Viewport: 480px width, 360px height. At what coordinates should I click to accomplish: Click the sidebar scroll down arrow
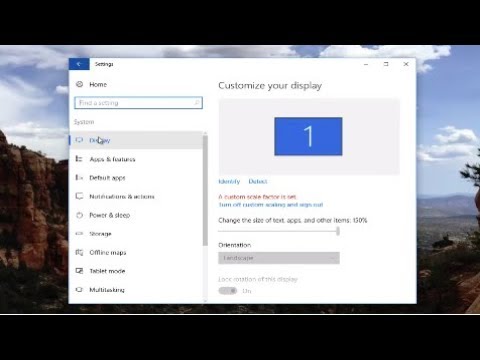pos(205,301)
